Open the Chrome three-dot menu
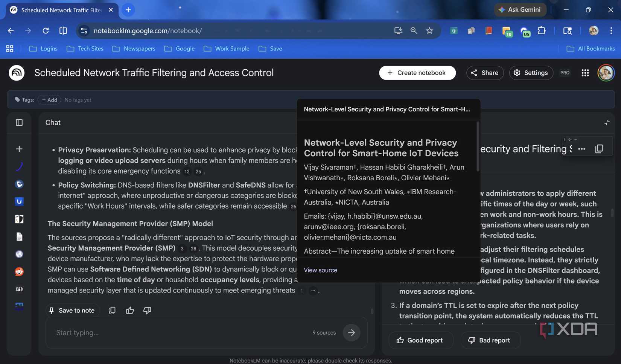The height and width of the screenshot is (364, 621). point(611,30)
